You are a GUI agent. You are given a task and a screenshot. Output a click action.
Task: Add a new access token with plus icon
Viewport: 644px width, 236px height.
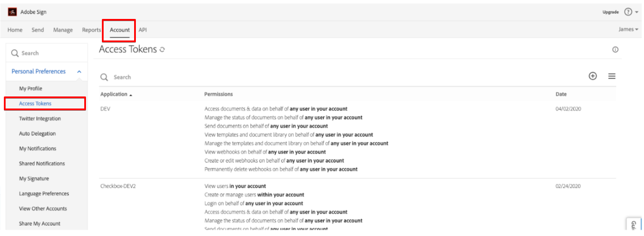click(593, 76)
